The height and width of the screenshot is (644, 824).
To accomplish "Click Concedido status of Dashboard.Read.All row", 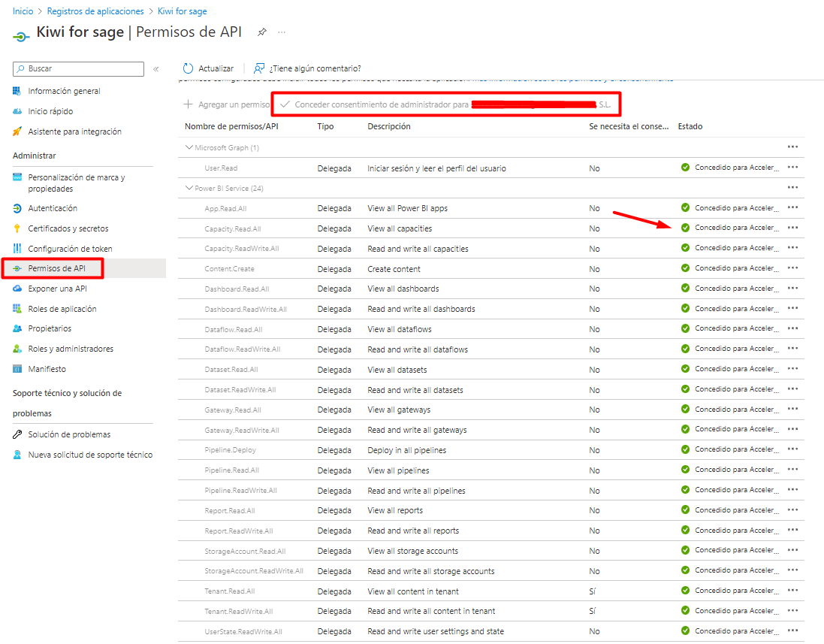I will (x=736, y=288).
